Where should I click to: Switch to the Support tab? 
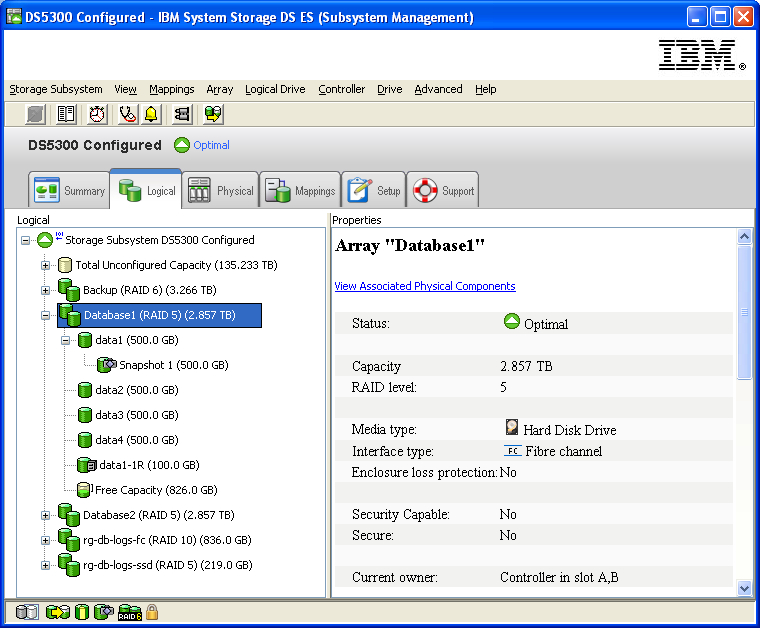(443, 190)
